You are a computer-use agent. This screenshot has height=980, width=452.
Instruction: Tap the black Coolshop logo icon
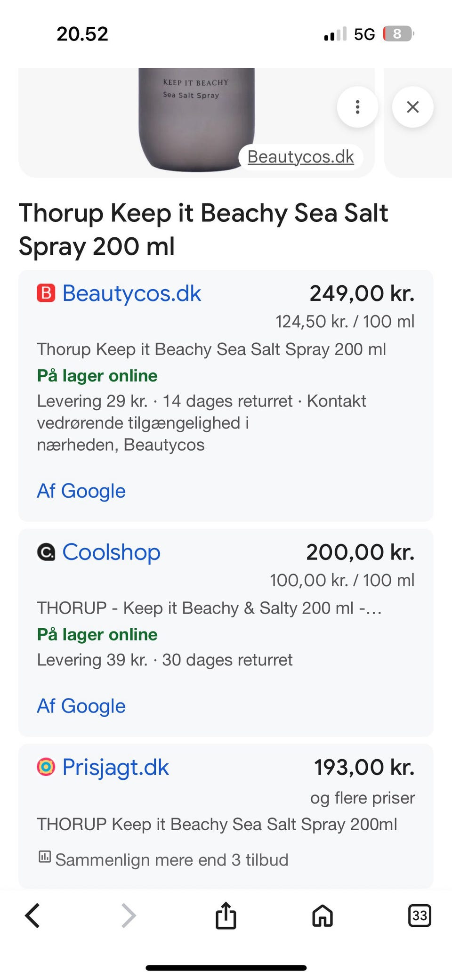(x=46, y=552)
